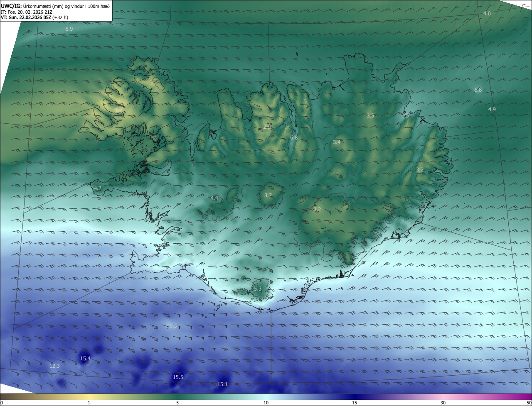Click the 5 tick on the colour scale

point(177,403)
